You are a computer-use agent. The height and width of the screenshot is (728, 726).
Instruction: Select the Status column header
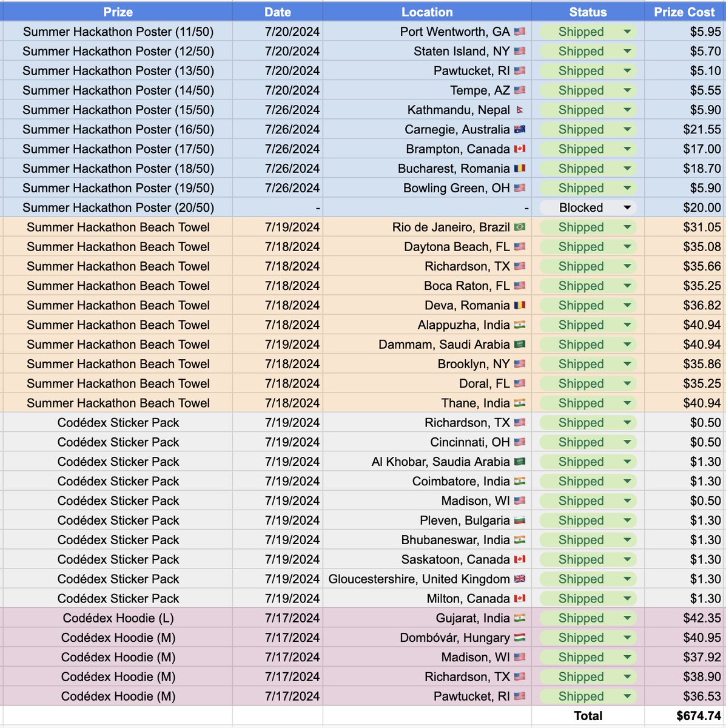click(x=587, y=12)
